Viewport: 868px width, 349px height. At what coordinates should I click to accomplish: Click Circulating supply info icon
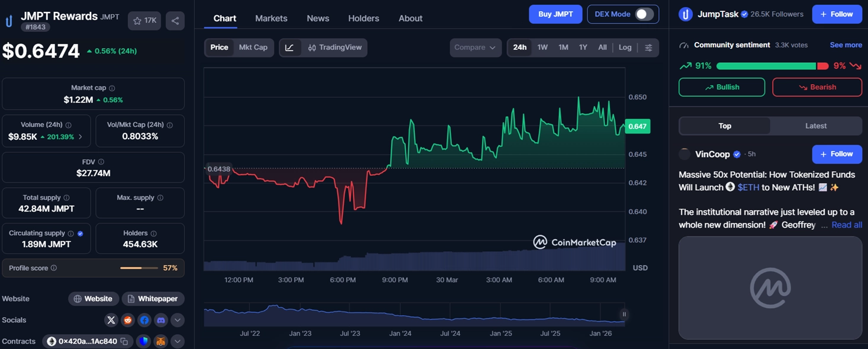click(71, 233)
